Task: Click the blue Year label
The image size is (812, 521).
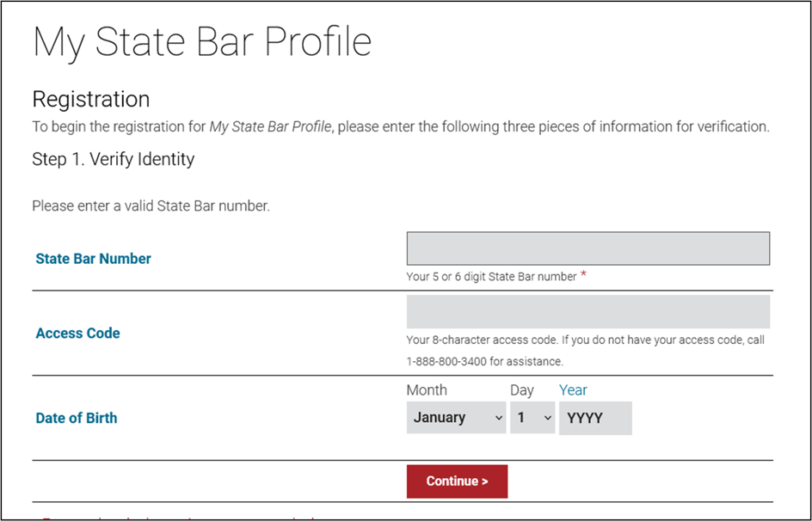Action: click(x=573, y=389)
